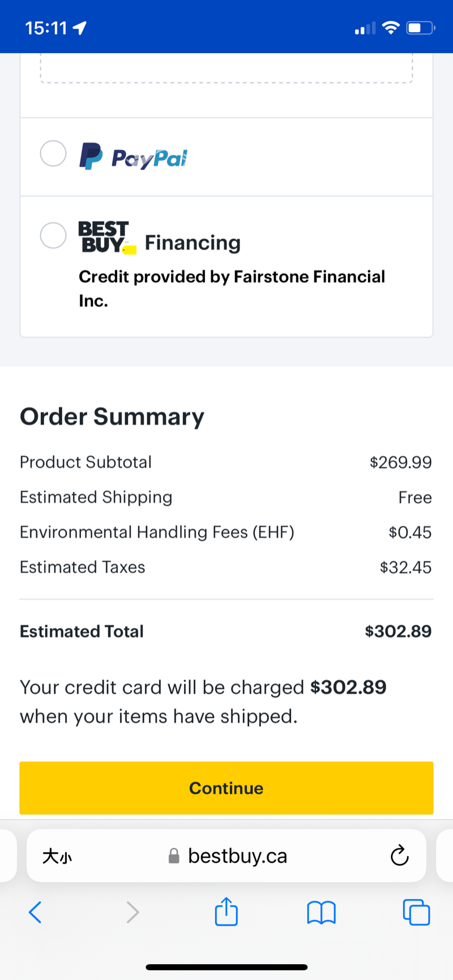Image resolution: width=453 pixels, height=980 pixels.
Task: Tap the home indicator bar
Action: click(226, 967)
